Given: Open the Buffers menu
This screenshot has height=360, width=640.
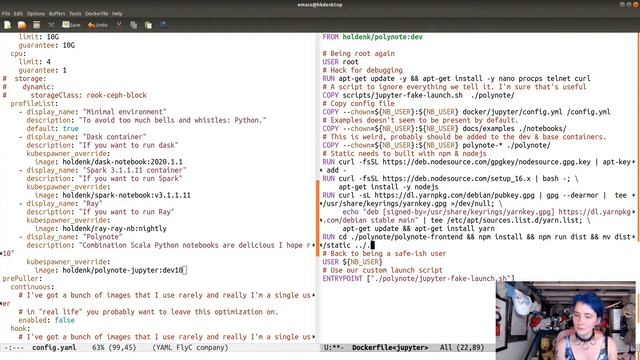Looking at the screenshot, I should (57, 13).
